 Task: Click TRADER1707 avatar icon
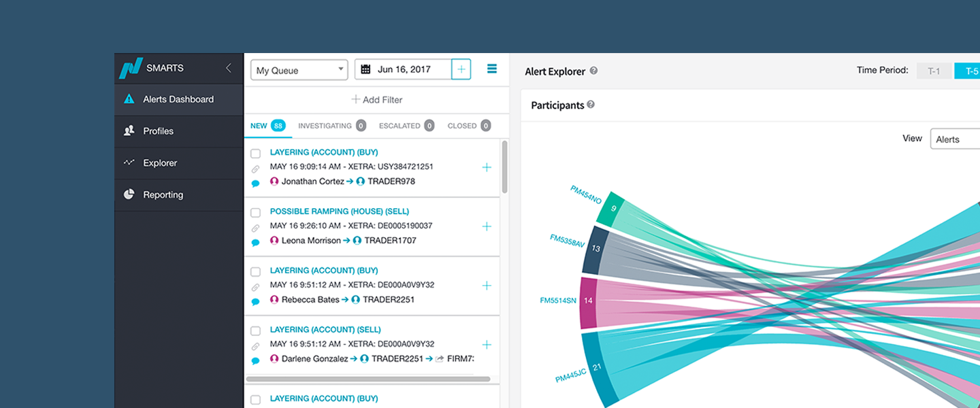point(357,241)
